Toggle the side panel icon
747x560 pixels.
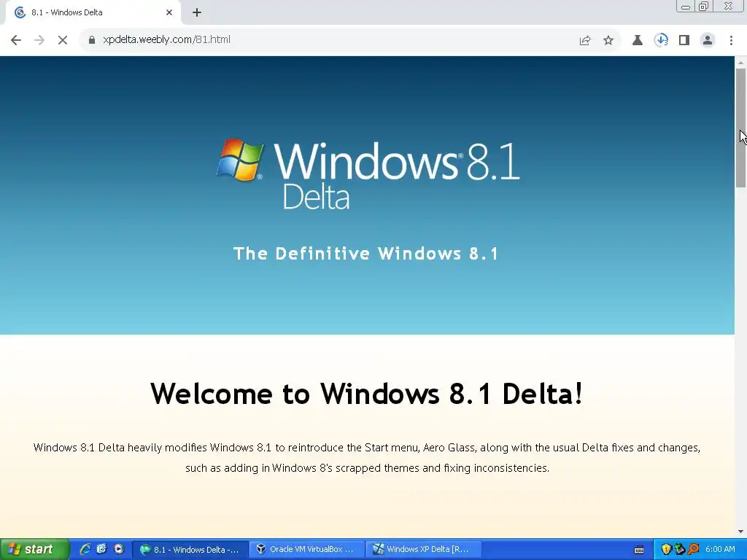pos(684,41)
